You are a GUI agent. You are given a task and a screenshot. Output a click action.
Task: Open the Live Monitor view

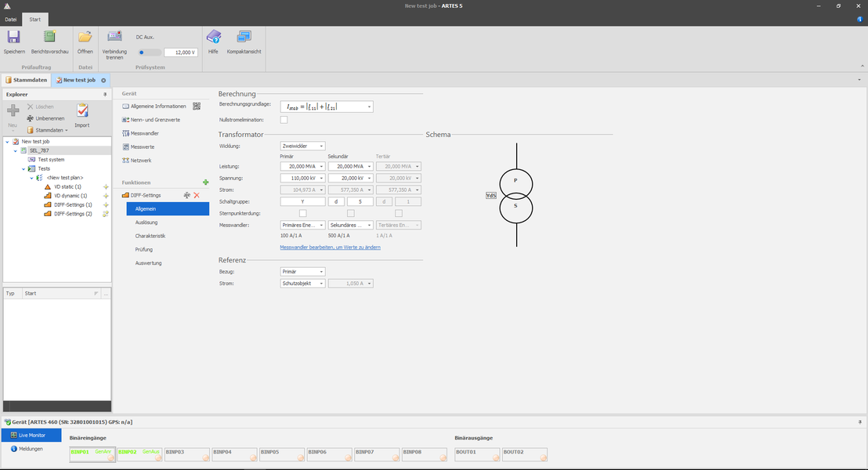31,435
